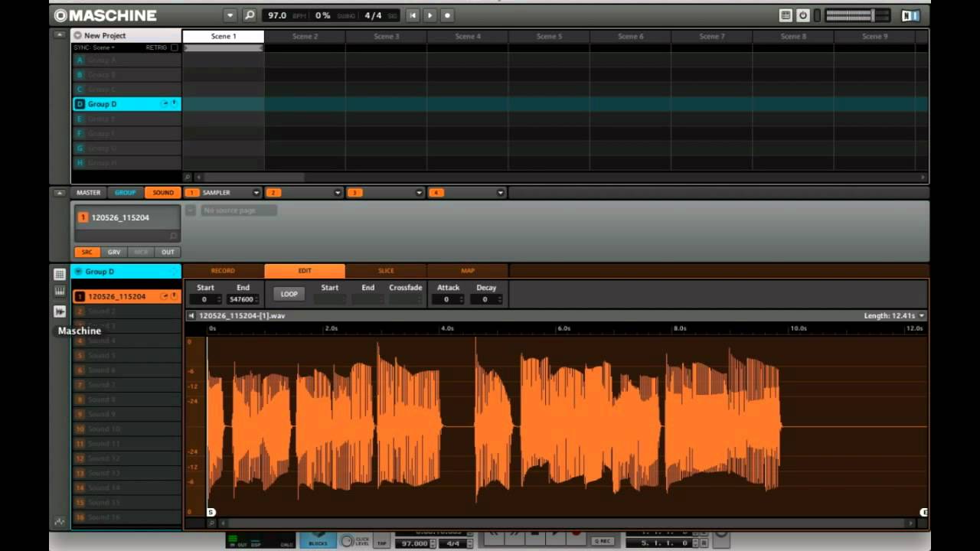Select the Scene 1 tab
The image size is (980, 551).
pos(224,36)
